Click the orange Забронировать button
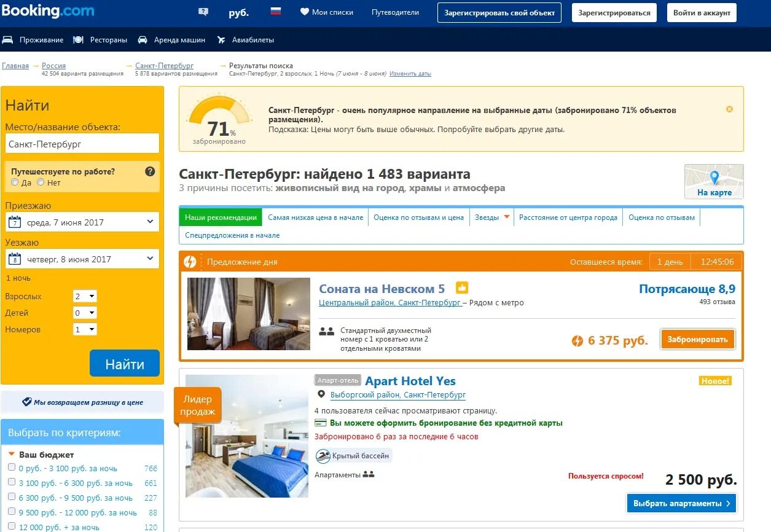Viewport: 771px width, 532px height. pos(697,339)
